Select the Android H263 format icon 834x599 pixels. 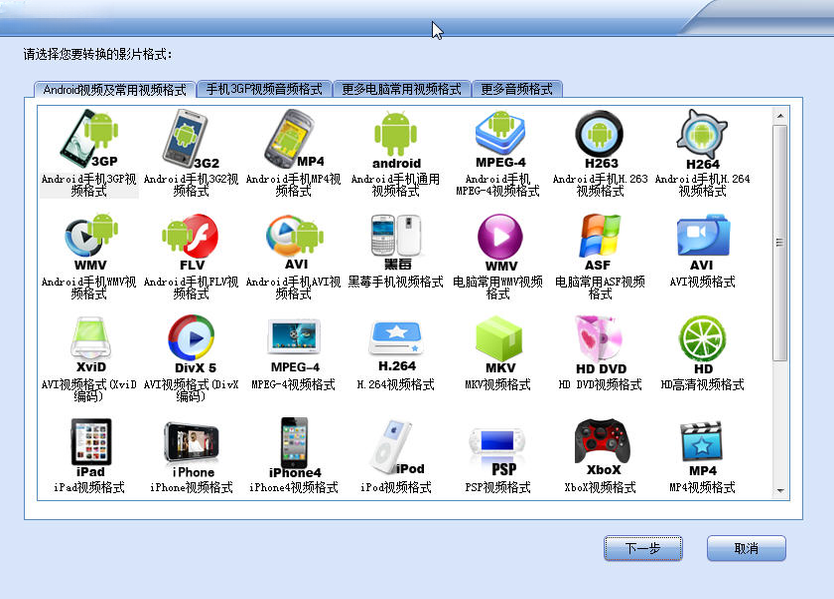pyautogui.click(x=600, y=139)
